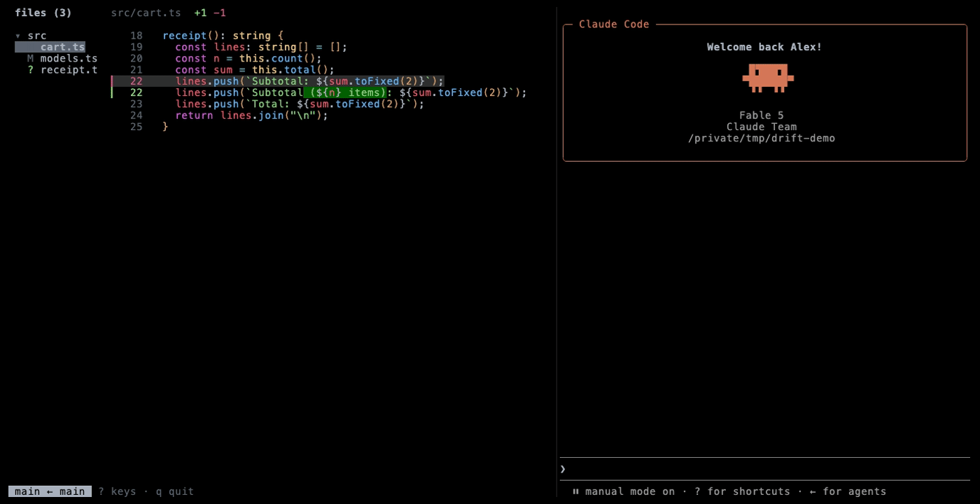
Task: Open the untracked receipt.t file
Action: coord(69,69)
